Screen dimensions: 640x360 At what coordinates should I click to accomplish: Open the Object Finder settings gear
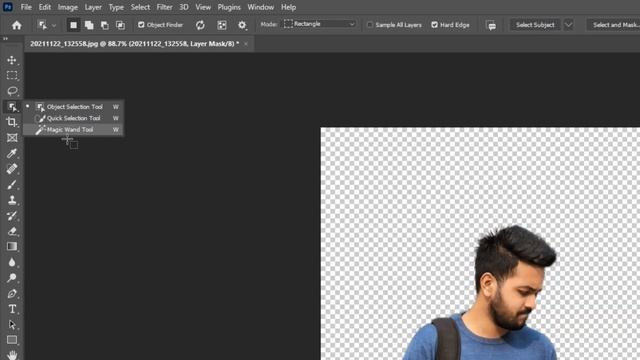(x=242, y=25)
